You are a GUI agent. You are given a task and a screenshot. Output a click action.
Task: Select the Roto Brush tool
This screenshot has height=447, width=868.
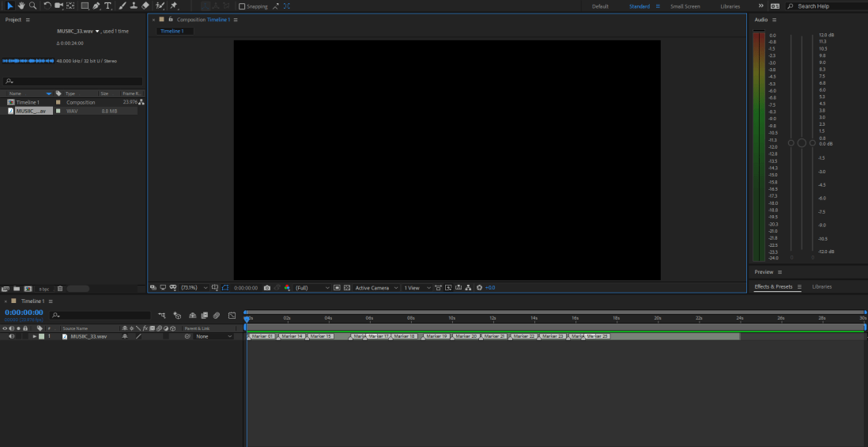coord(160,6)
